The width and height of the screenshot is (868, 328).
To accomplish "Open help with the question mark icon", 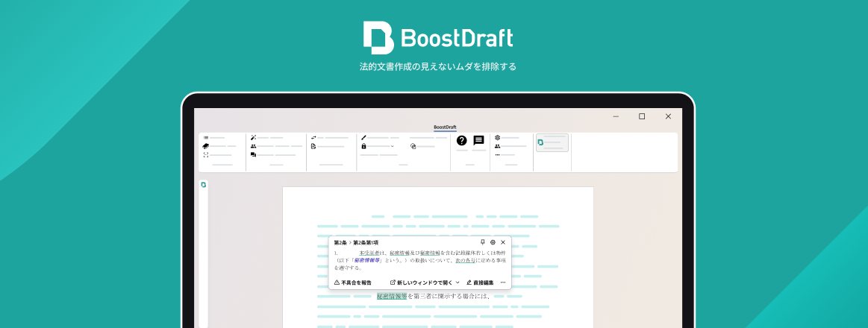I will [x=462, y=140].
